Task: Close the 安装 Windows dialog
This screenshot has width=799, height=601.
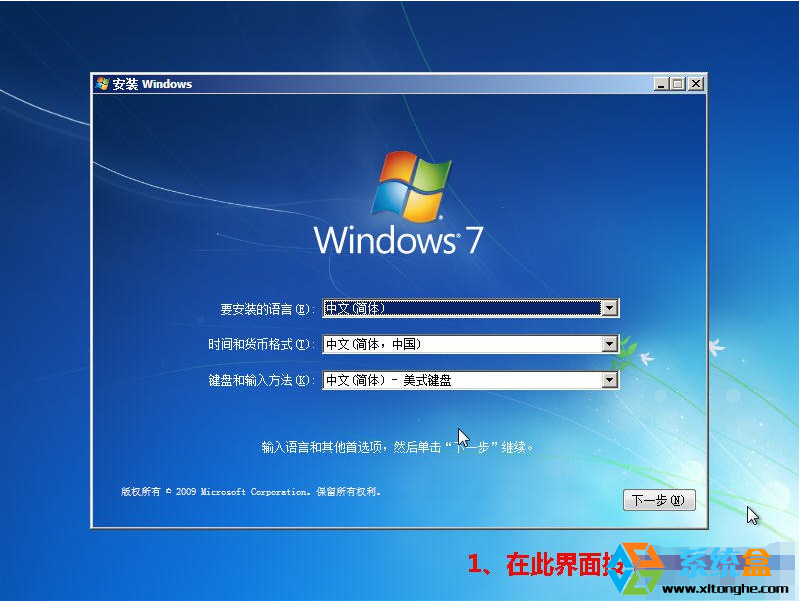Action: pos(695,84)
